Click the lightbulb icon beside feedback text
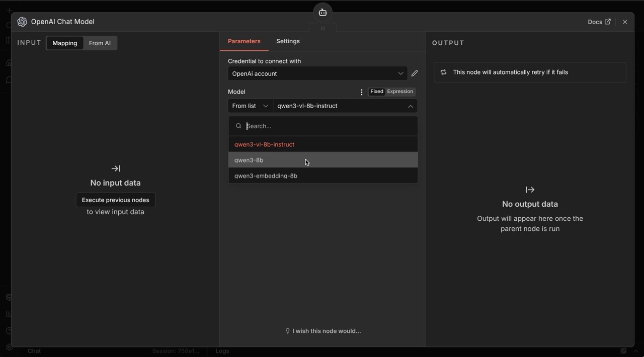The height and width of the screenshot is (357, 644). point(287,331)
